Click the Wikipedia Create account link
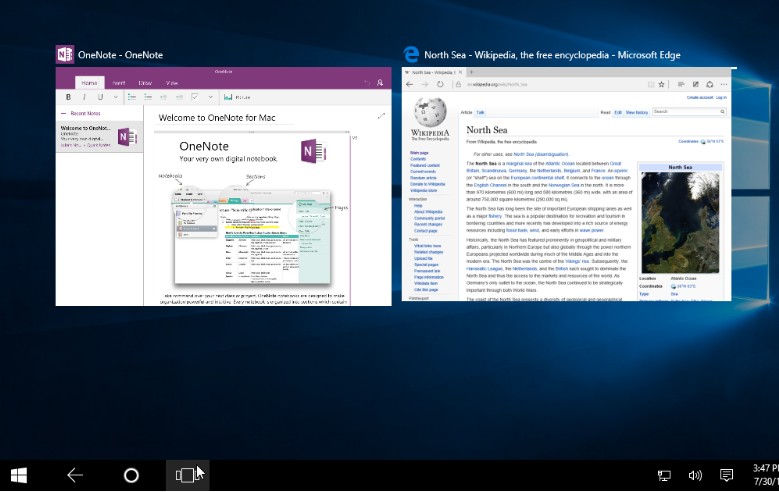Screen dimensions: 779x492 (x=700, y=97)
